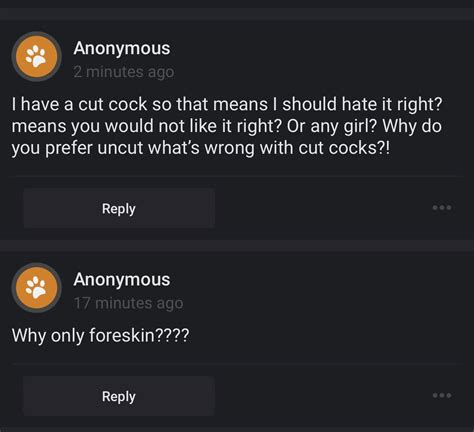Image resolution: width=474 pixels, height=432 pixels.
Task: Open the Anonymous profile above '17 minutes ago'
Action: 122,279
